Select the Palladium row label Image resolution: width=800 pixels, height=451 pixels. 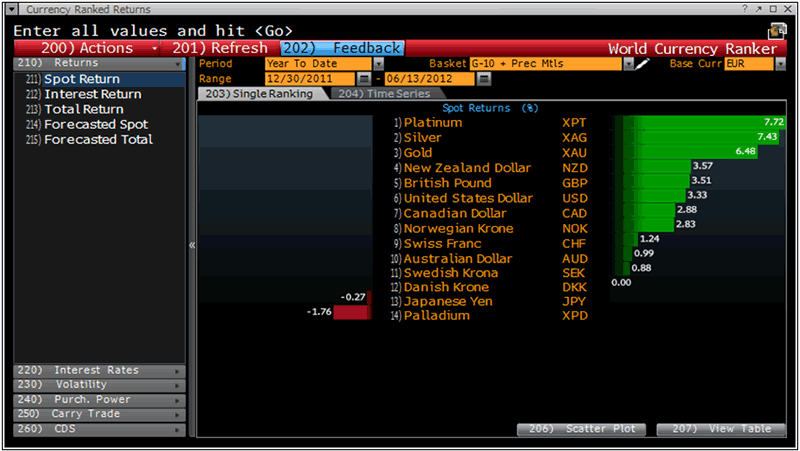(x=437, y=316)
